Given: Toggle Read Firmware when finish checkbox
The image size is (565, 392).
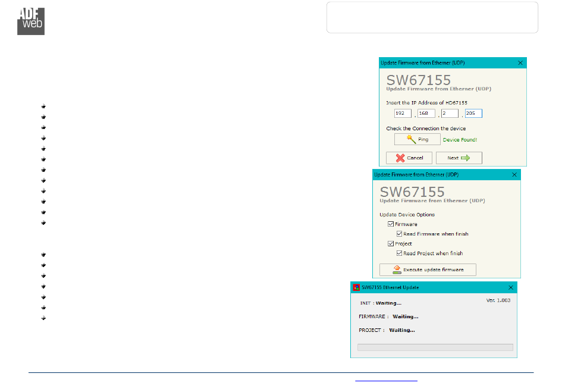Looking at the screenshot, I should click(399, 234).
